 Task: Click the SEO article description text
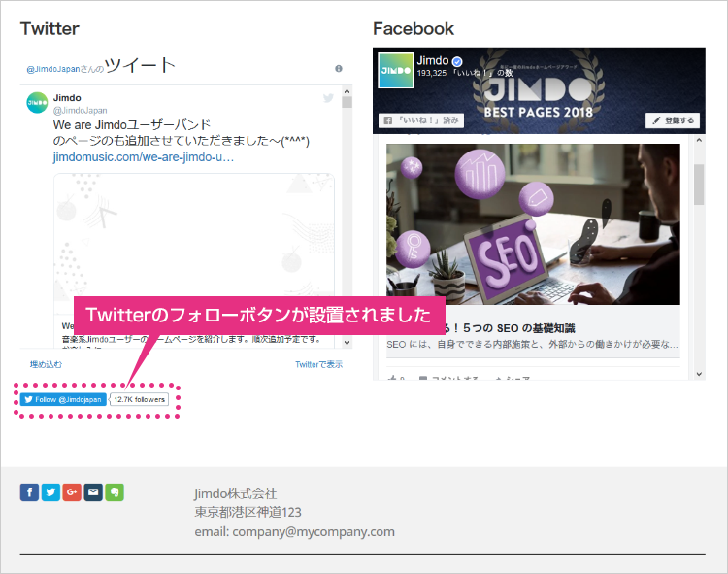pos(533,345)
